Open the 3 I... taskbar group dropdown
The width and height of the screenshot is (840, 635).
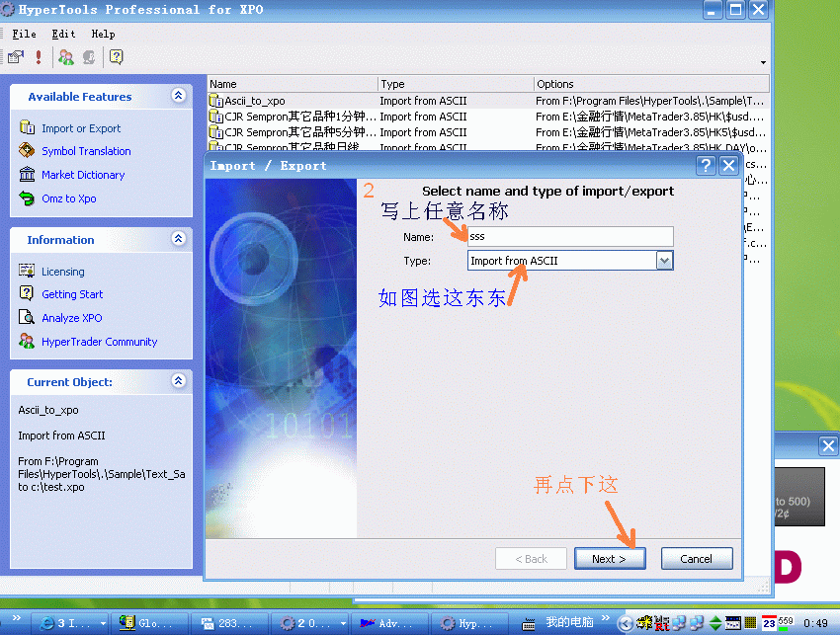103,623
